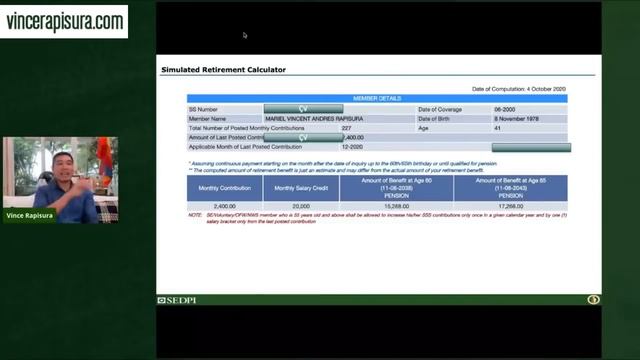The image size is (640, 360).
Task: Click the 20,000 salary credit value
Action: coord(301,207)
